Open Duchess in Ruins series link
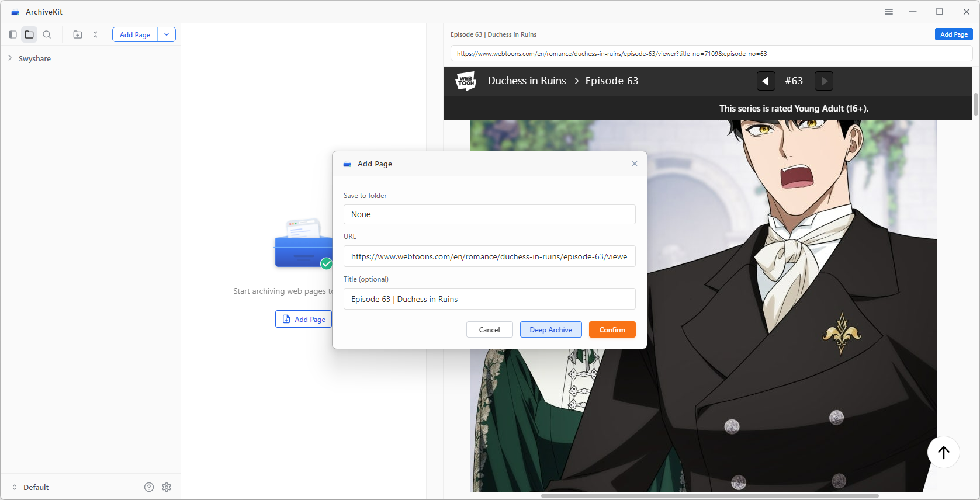Screen dimensions: 980x500 click(527, 81)
